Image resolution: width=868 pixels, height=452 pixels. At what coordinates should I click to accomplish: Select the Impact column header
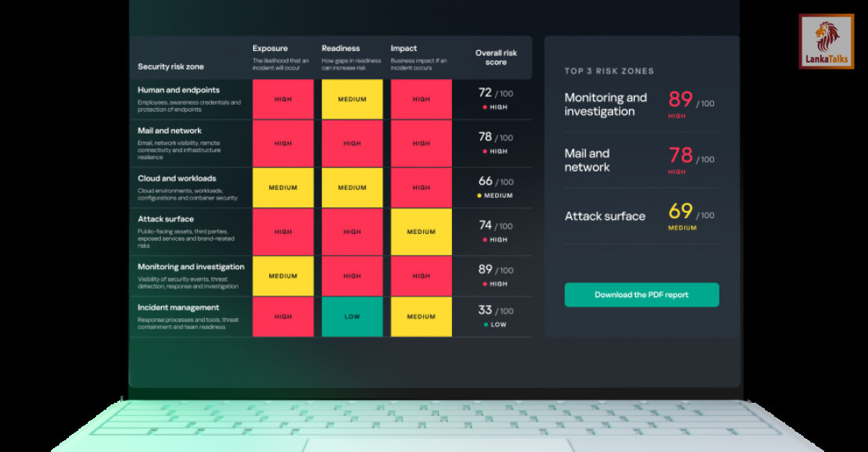coord(404,48)
